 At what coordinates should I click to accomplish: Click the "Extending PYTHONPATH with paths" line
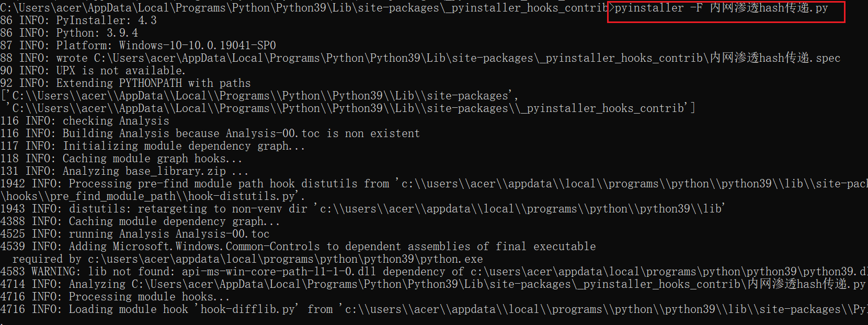click(153, 83)
